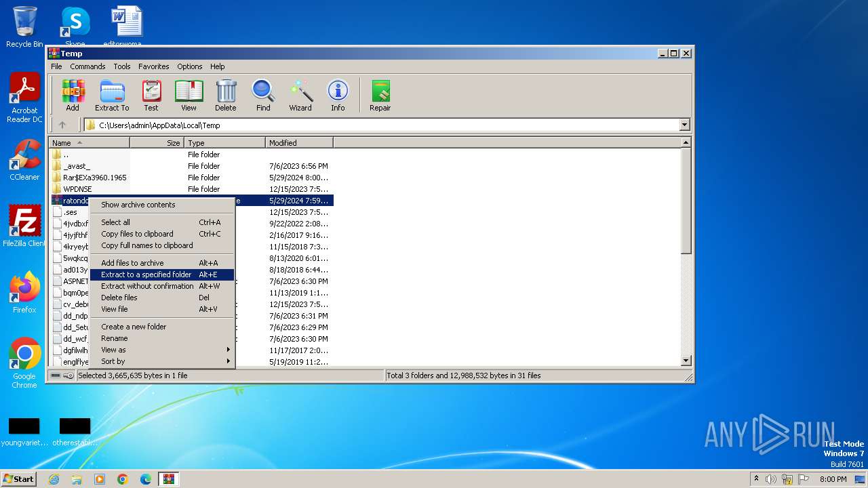
Task: Click Internet Explorer in the taskbar
Action: pyautogui.click(x=54, y=479)
